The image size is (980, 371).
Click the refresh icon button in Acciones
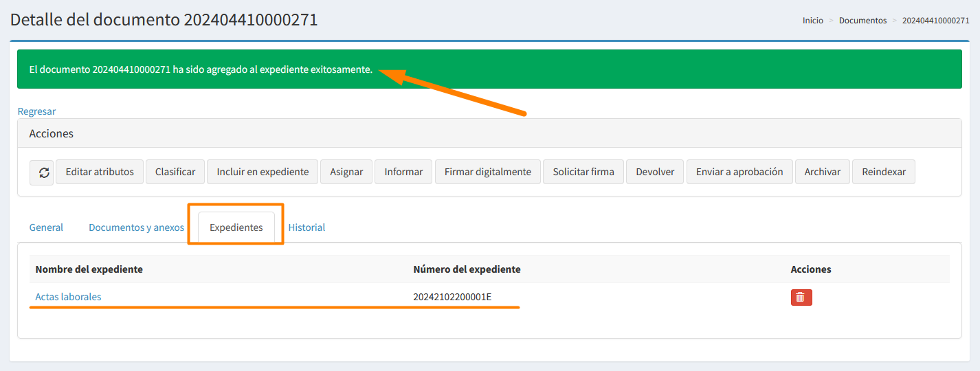42,172
